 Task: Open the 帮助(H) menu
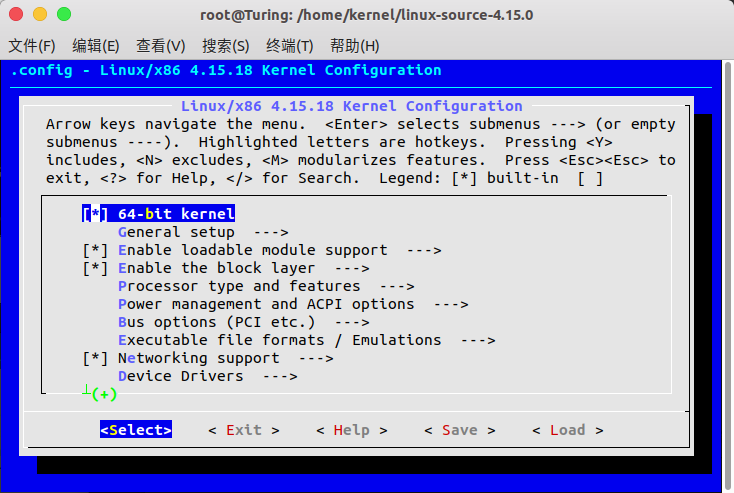click(x=354, y=46)
